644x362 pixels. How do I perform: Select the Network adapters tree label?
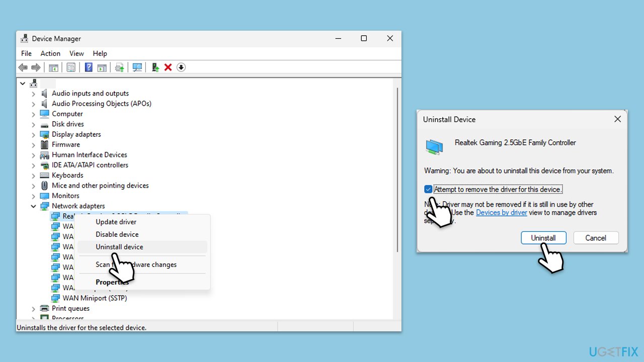(x=78, y=206)
